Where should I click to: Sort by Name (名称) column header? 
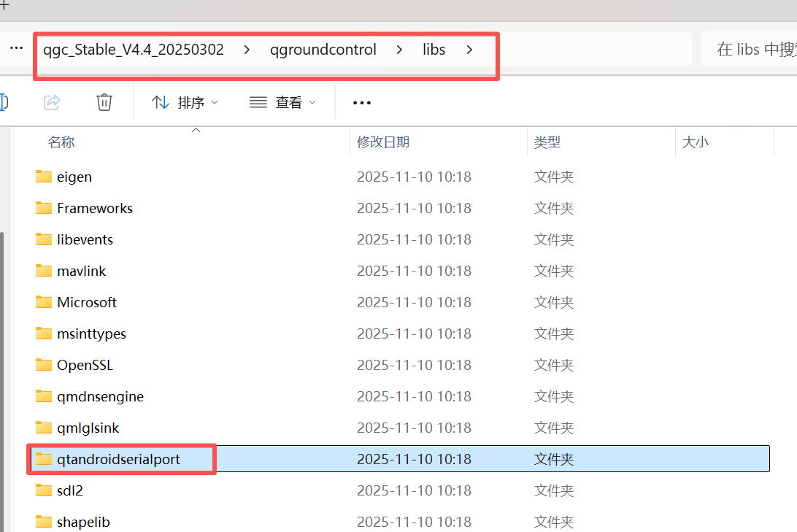pos(61,142)
